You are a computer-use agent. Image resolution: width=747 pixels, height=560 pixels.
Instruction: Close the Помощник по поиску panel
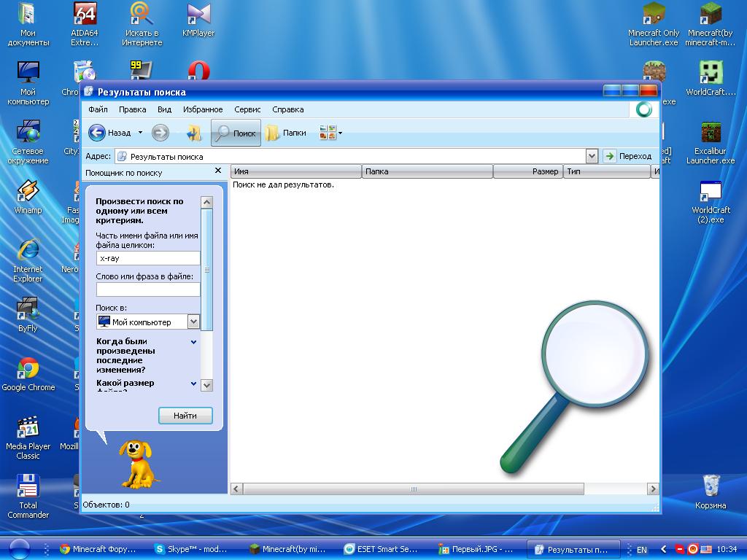coord(218,171)
